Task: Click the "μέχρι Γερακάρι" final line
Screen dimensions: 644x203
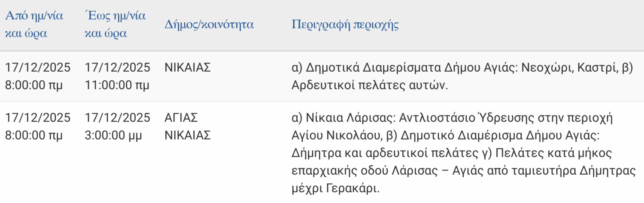Action: point(336,188)
